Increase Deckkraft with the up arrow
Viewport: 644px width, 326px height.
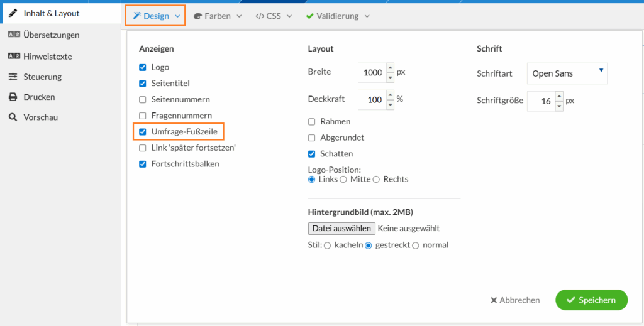click(x=390, y=95)
